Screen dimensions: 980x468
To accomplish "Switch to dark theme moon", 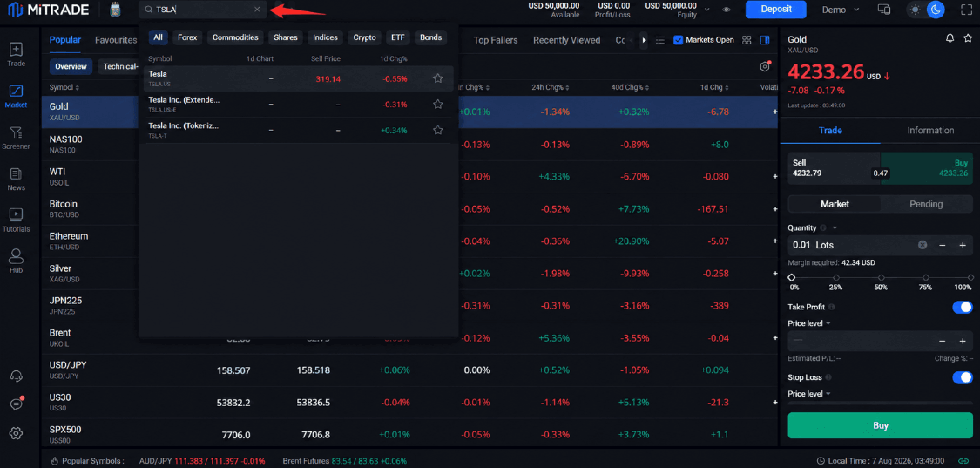I will pos(936,10).
